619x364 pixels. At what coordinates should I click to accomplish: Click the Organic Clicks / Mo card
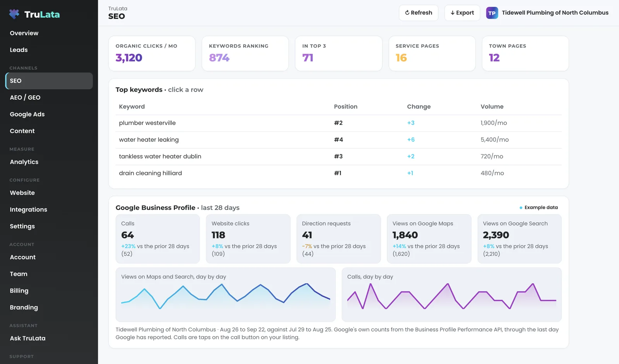[152, 53]
